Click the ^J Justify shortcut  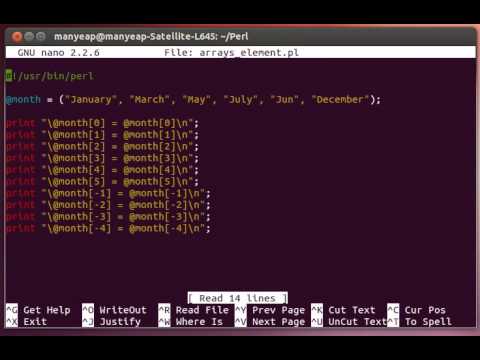111,322
